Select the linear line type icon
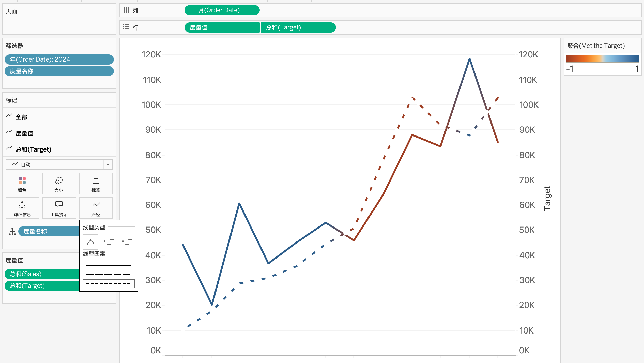Screen dimensions: 644x363 click(x=90, y=242)
